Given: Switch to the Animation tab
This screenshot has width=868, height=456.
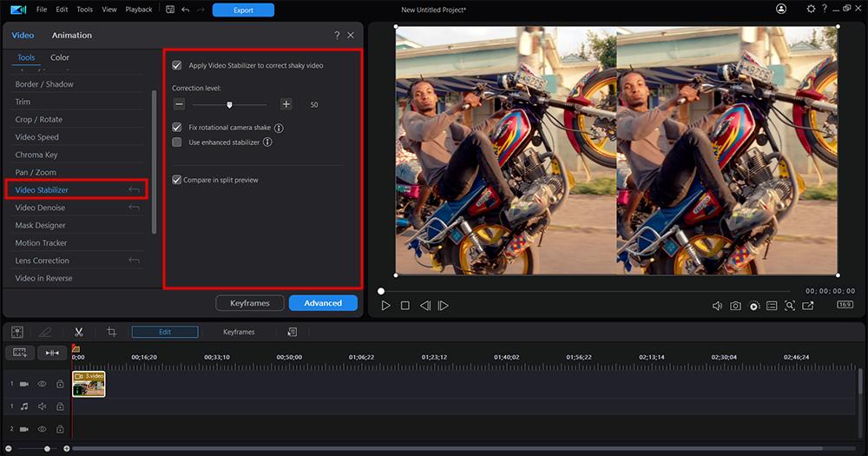Looking at the screenshot, I should pyautogui.click(x=72, y=35).
